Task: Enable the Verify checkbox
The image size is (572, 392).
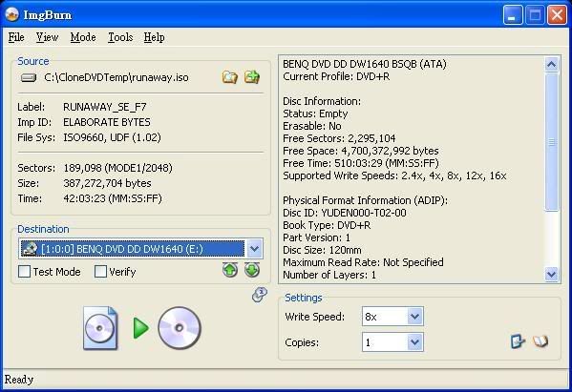Action: [100, 272]
